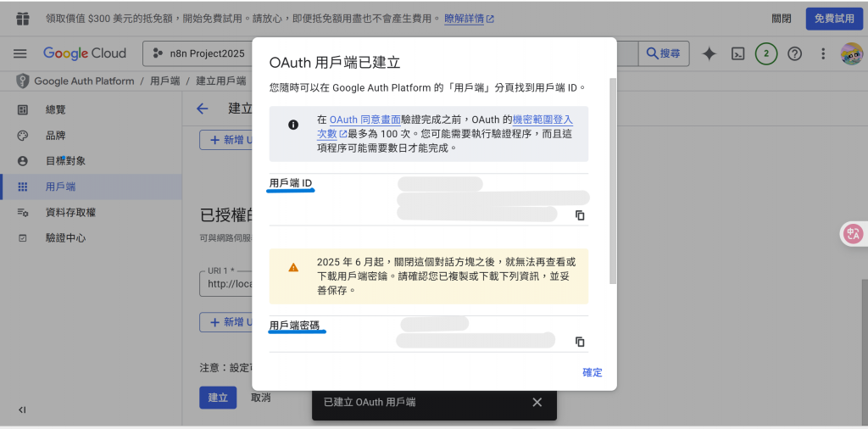
Task: Open the notifications badge showing 2
Action: coord(766,53)
